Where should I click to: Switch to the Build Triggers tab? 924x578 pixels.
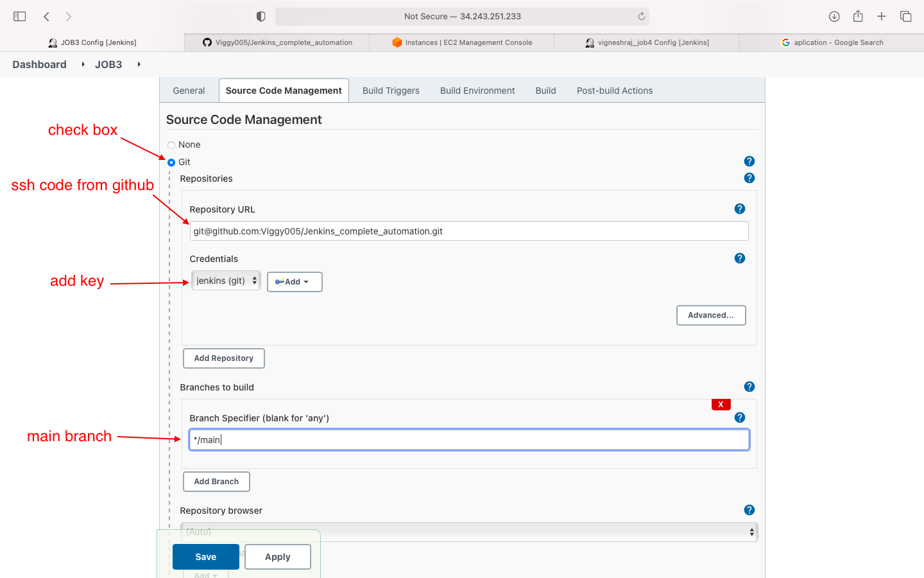click(391, 91)
